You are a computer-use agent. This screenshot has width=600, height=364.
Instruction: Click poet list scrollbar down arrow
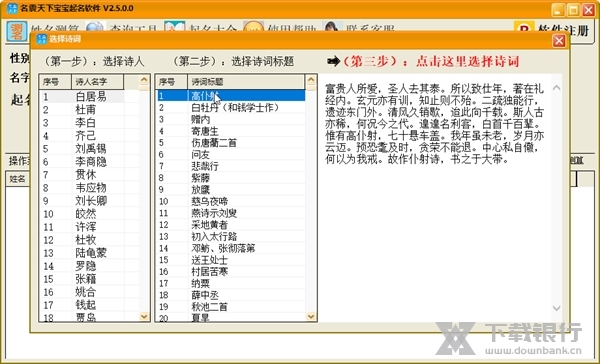click(x=144, y=316)
